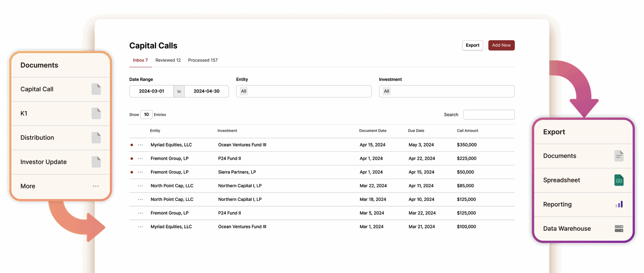
Task: Click the Distribution document icon
Action: click(96, 138)
